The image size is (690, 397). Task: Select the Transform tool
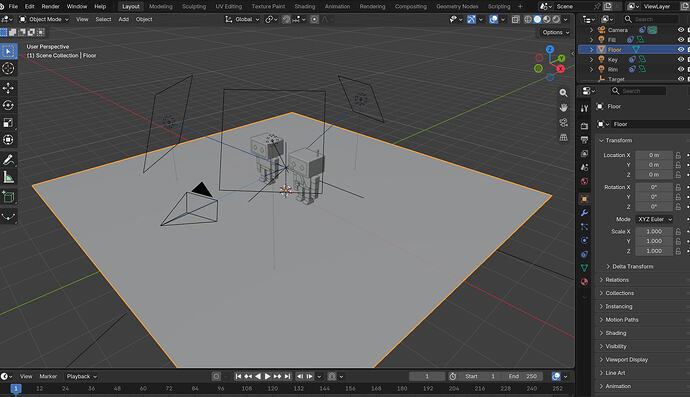tap(8, 140)
